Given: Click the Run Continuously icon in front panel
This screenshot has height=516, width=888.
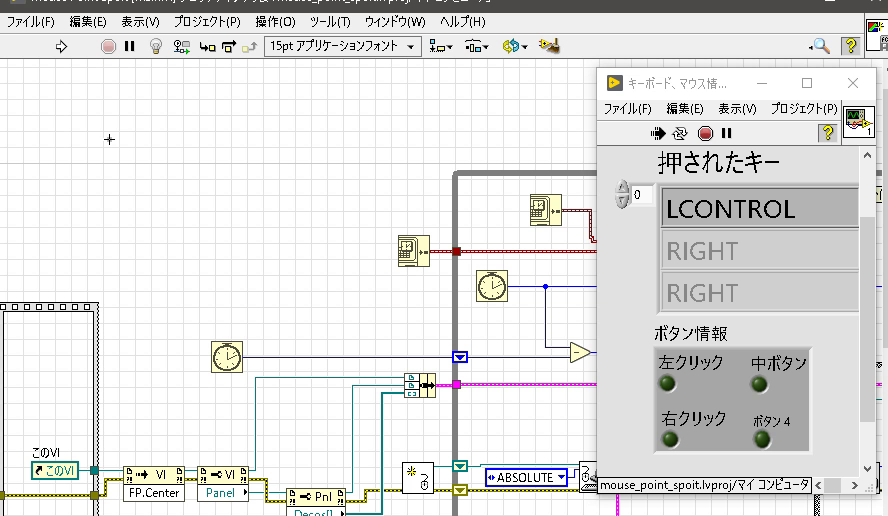Looking at the screenshot, I should click(680, 133).
